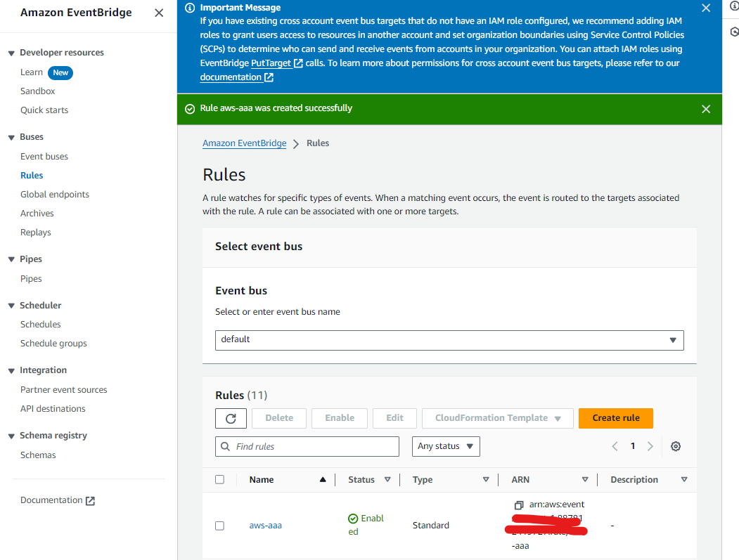This screenshot has width=739, height=560.
Task: Dismiss the Important Message banner
Action: click(705, 8)
